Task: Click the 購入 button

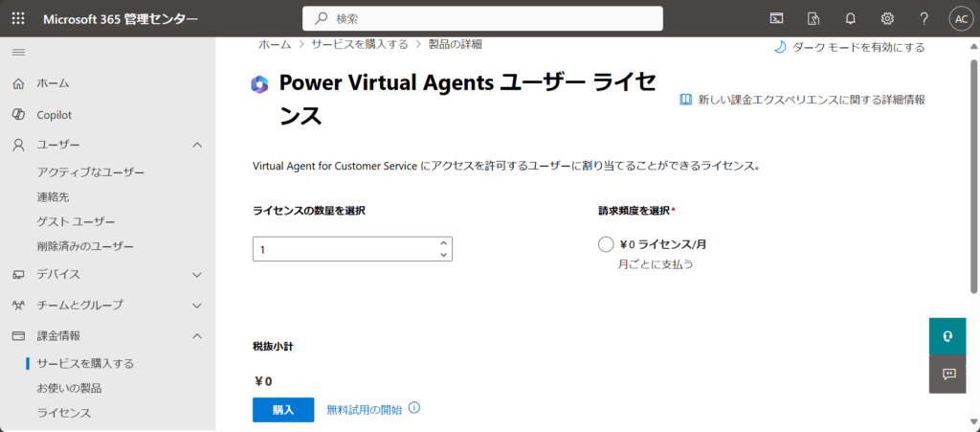Action: coord(283,410)
